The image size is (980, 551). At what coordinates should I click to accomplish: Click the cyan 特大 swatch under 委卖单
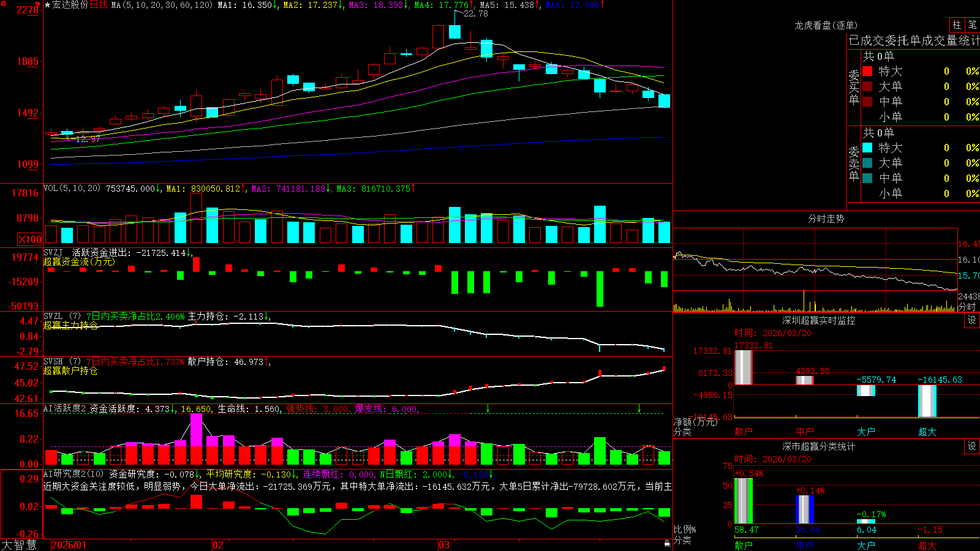867,148
